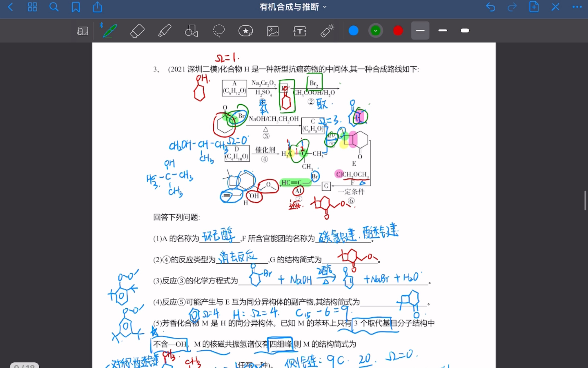Screen dimensions: 588x368
Task: Insert an image into the page
Action: pyautogui.click(x=273, y=30)
